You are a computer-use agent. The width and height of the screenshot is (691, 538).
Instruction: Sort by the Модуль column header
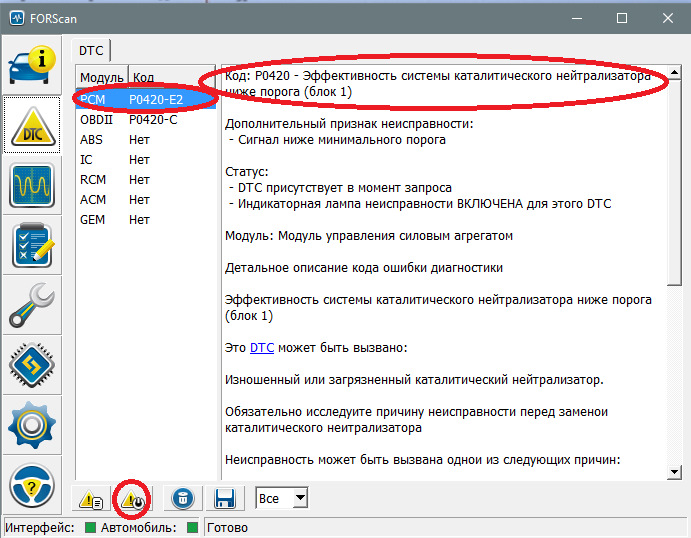tap(102, 78)
